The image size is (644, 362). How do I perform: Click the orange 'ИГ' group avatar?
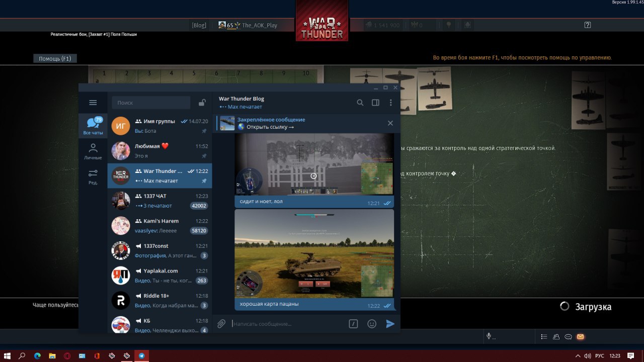(x=121, y=126)
